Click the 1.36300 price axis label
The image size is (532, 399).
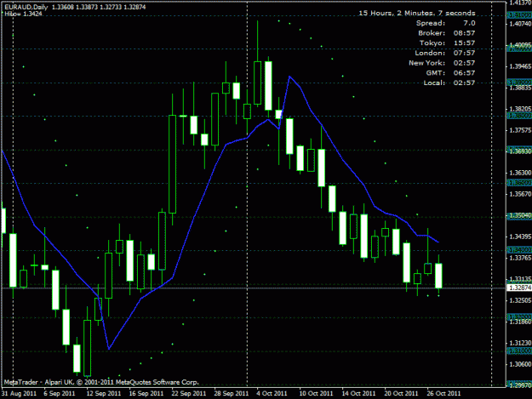coord(520,173)
